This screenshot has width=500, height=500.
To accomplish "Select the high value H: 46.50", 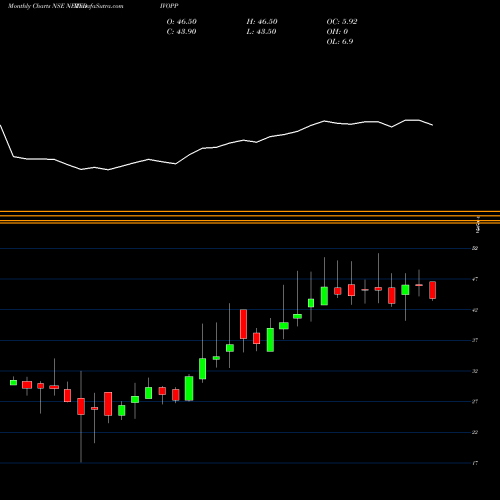I will tap(262, 22).
